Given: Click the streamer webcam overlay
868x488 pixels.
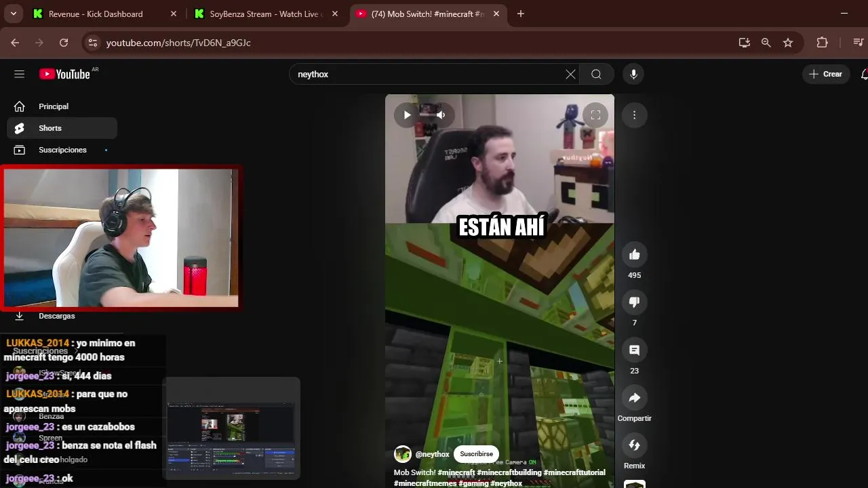Looking at the screenshot, I should pos(121,237).
